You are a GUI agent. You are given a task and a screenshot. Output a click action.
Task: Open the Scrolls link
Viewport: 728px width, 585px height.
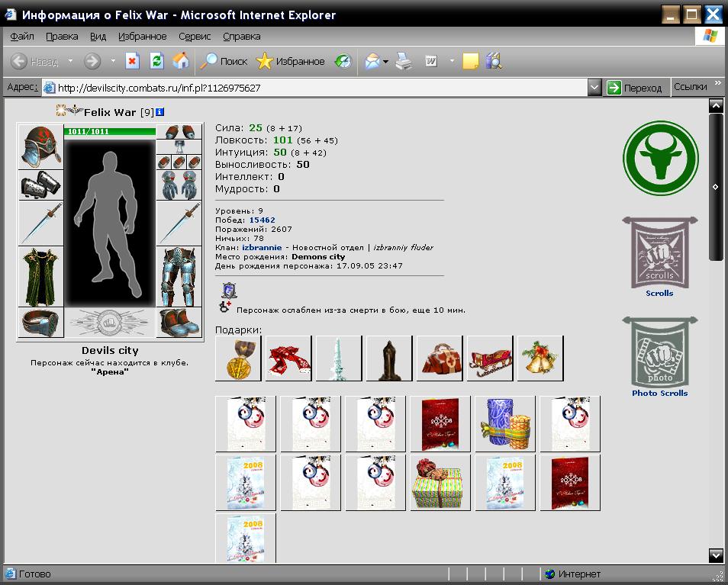(659, 293)
